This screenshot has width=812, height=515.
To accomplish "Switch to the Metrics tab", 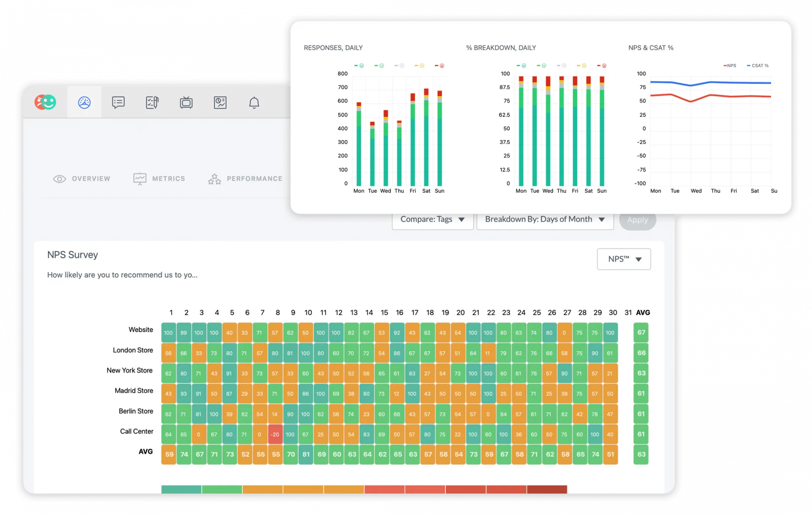I will (159, 179).
